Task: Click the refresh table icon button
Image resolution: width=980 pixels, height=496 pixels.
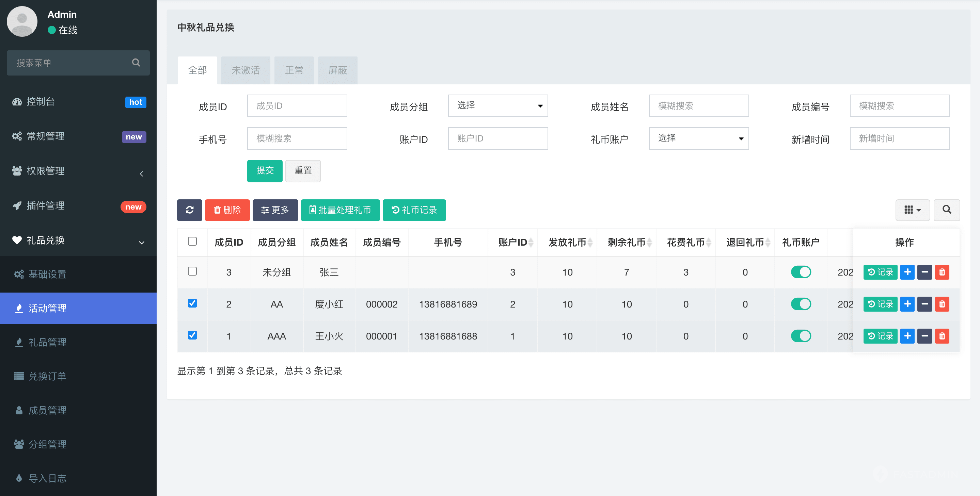Action: (189, 210)
